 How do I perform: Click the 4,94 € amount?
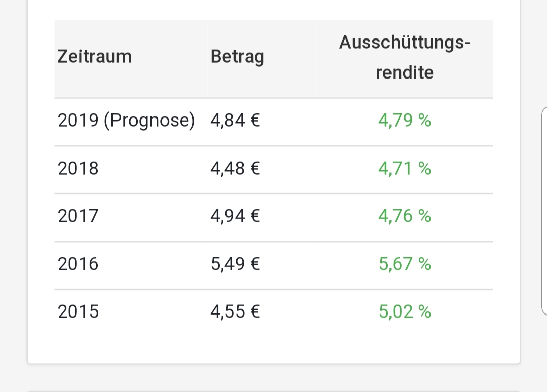coord(235,216)
